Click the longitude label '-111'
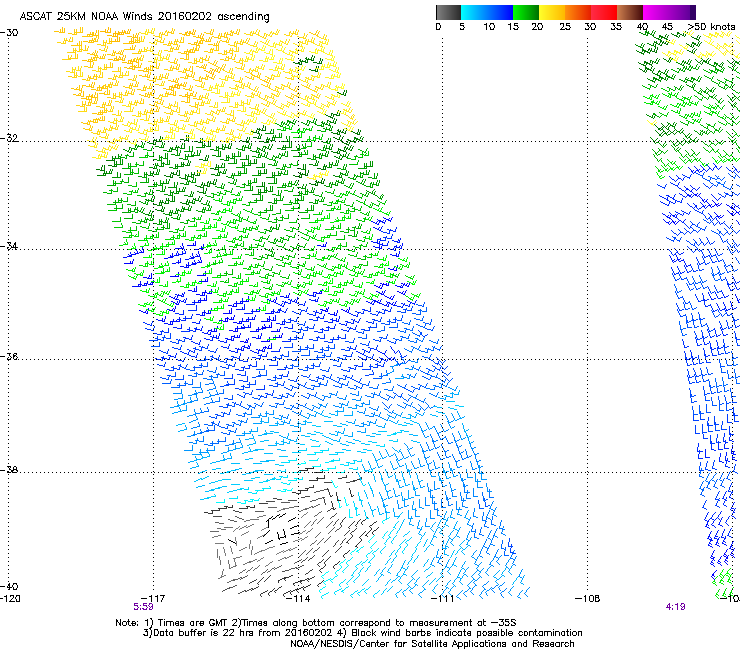Screen dimensions: 740x650 [442, 599]
